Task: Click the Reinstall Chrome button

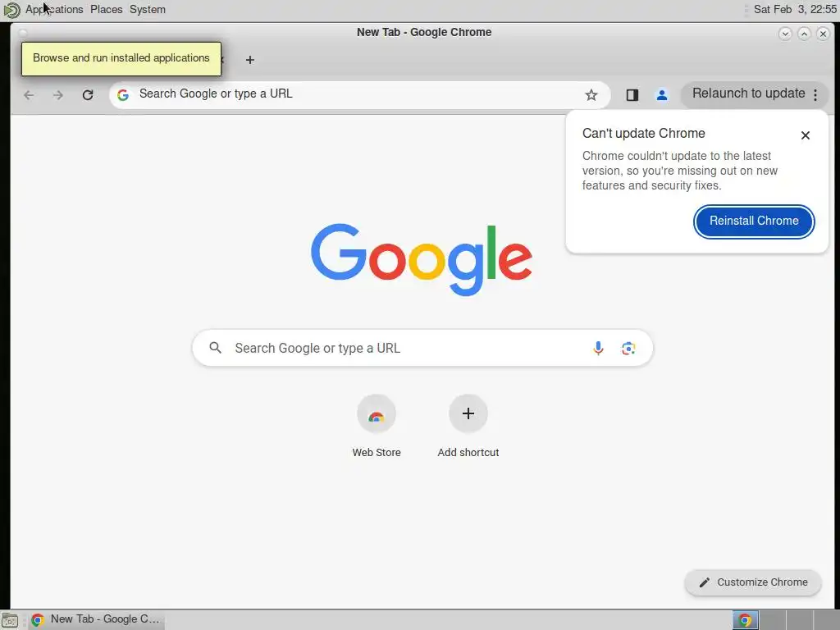Action: tap(754, 221)
